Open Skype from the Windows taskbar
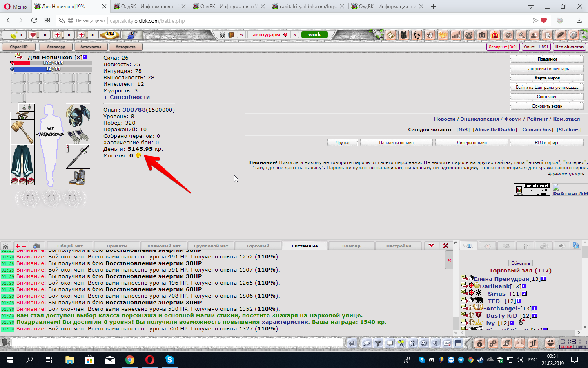This screenshot has height=368, width=588. tap(169, 360)
